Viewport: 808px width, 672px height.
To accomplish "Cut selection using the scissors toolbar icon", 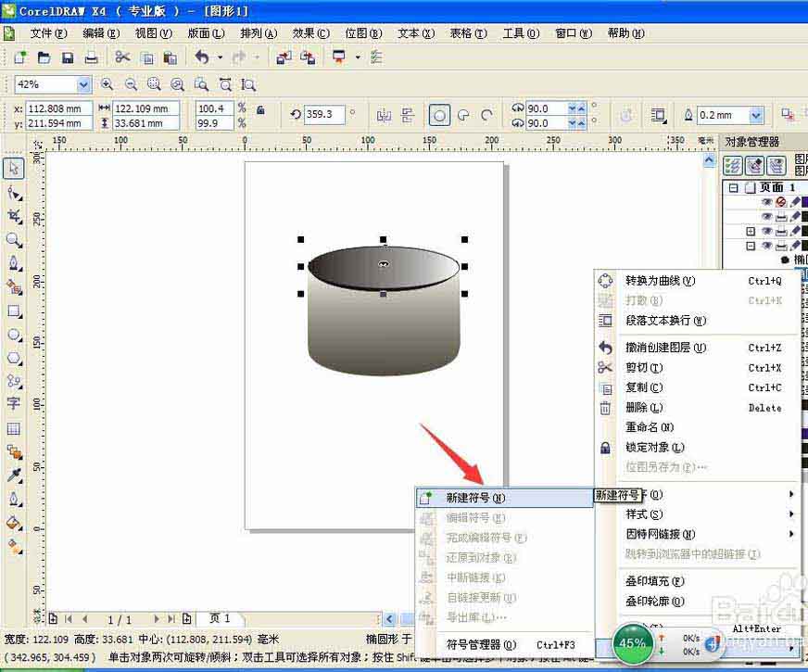I will coord(122,57).
